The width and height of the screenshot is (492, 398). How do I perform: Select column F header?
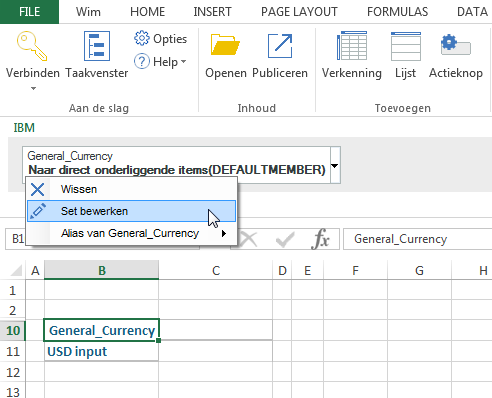pyautogui.click(x=355, y=270)
